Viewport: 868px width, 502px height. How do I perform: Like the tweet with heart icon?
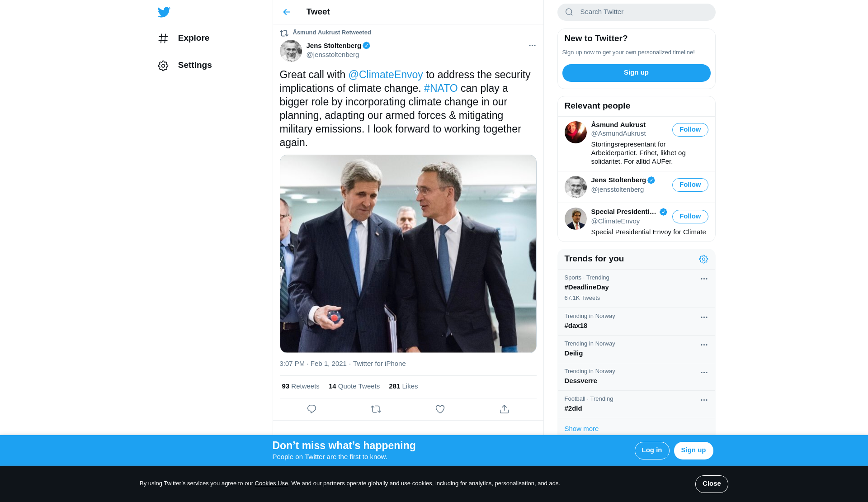440,409
